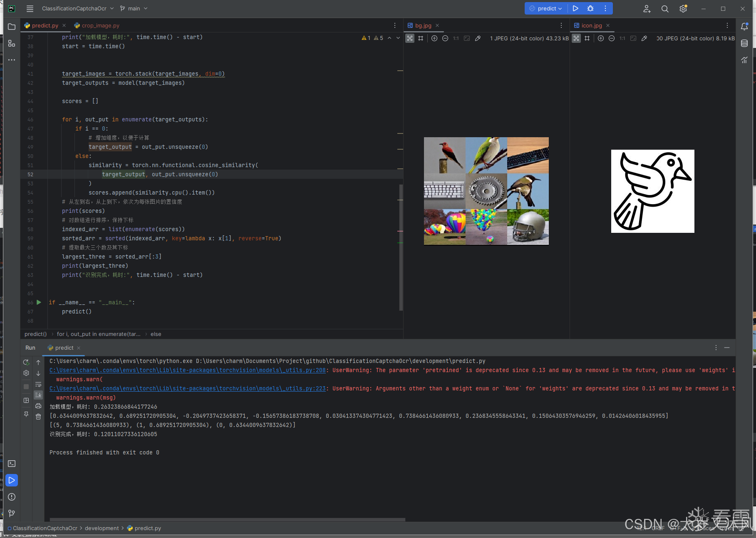
Task: Open the Run tool window icon
Action: (x=12, y=480)
